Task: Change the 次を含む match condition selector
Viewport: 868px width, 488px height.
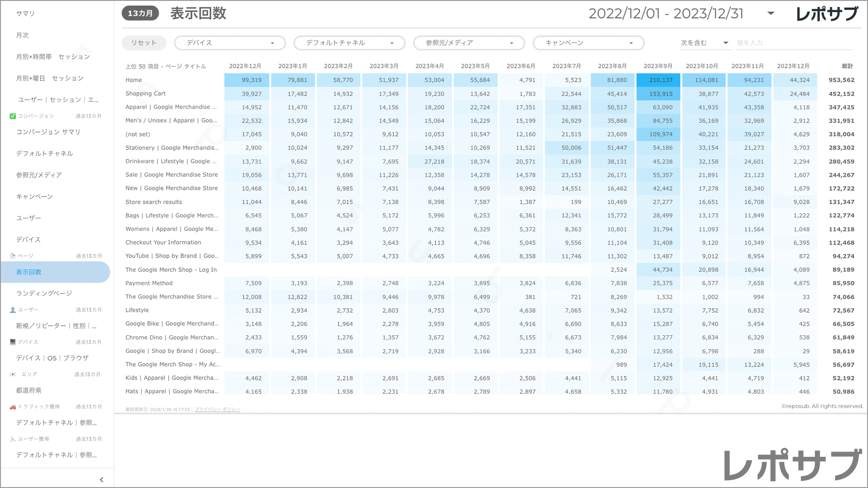Action: (704, 43)
